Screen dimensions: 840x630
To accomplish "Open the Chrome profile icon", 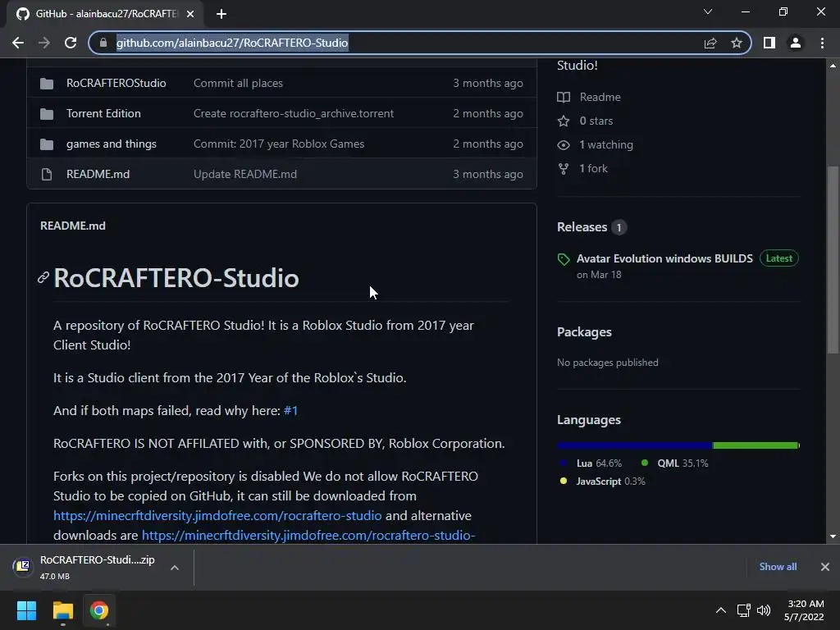I will (796, 43).
